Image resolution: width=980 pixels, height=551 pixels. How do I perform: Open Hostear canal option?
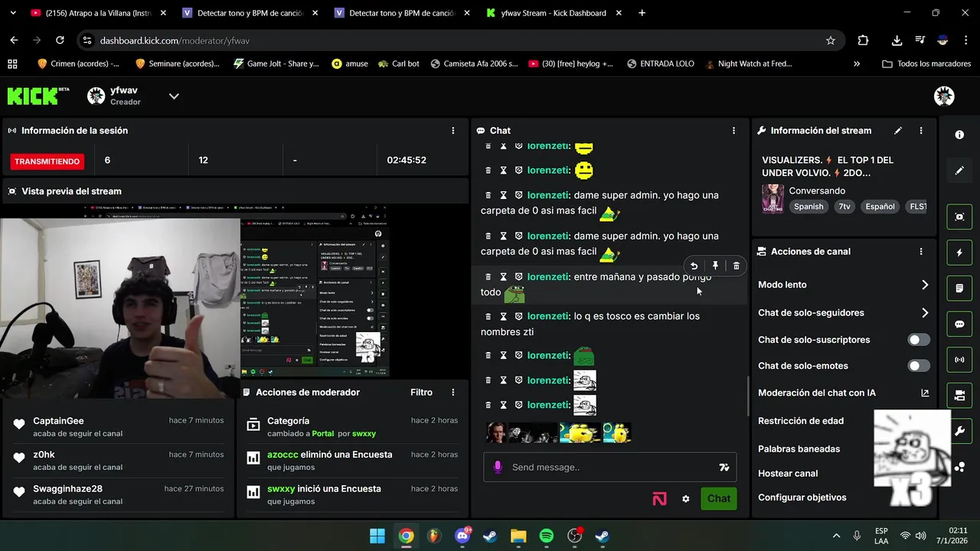point(788,474)
